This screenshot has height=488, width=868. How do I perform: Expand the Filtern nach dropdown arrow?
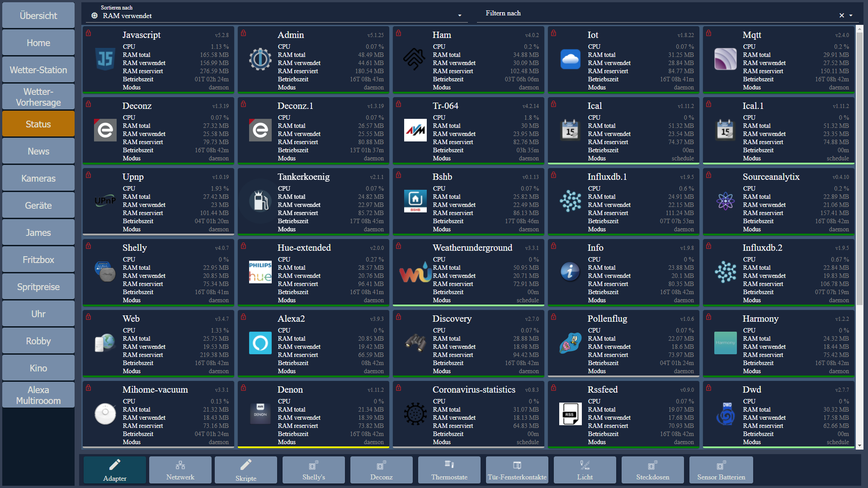click(x=851, y=15)
